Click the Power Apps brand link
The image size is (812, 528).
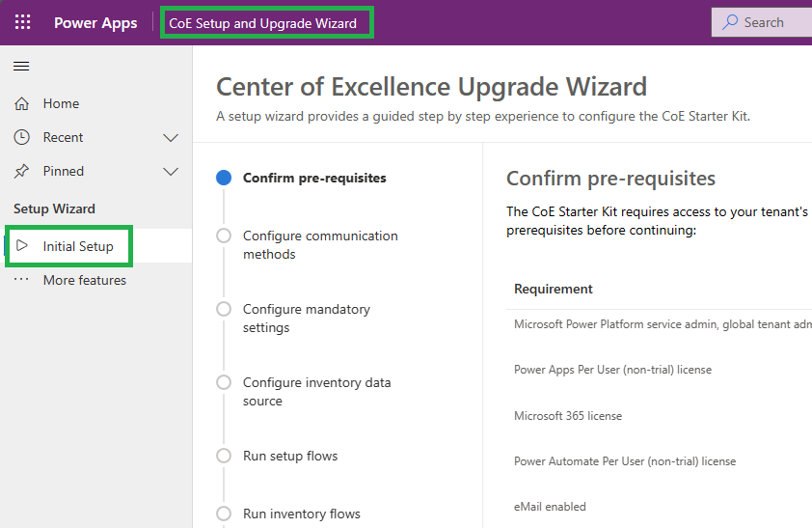click(95, 23)
